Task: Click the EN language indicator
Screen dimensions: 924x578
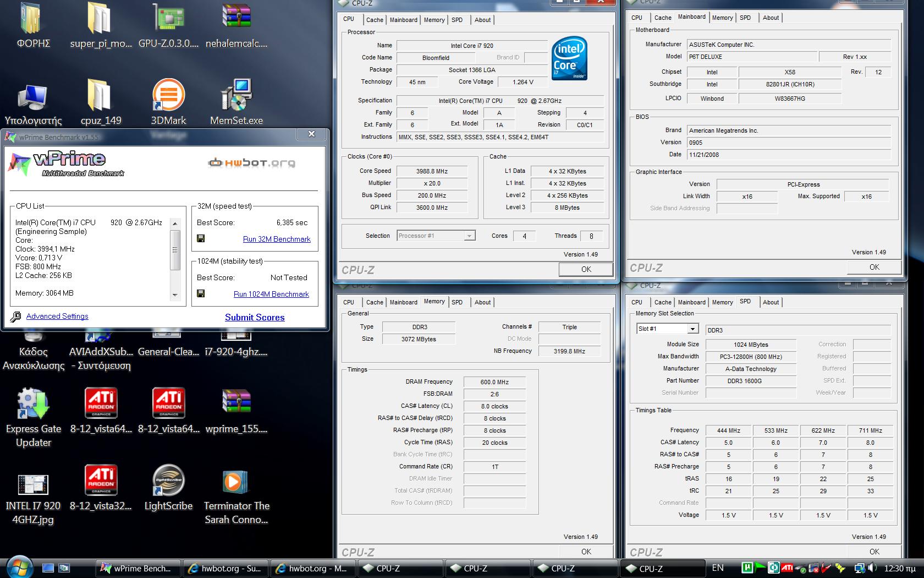Action: coord(718,568)
